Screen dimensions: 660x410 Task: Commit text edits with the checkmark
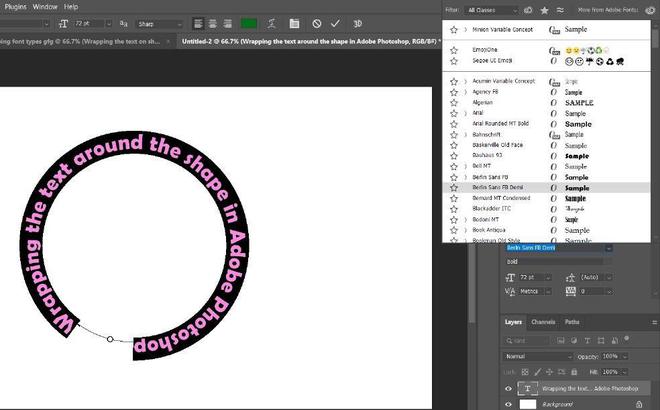[336, 22]
